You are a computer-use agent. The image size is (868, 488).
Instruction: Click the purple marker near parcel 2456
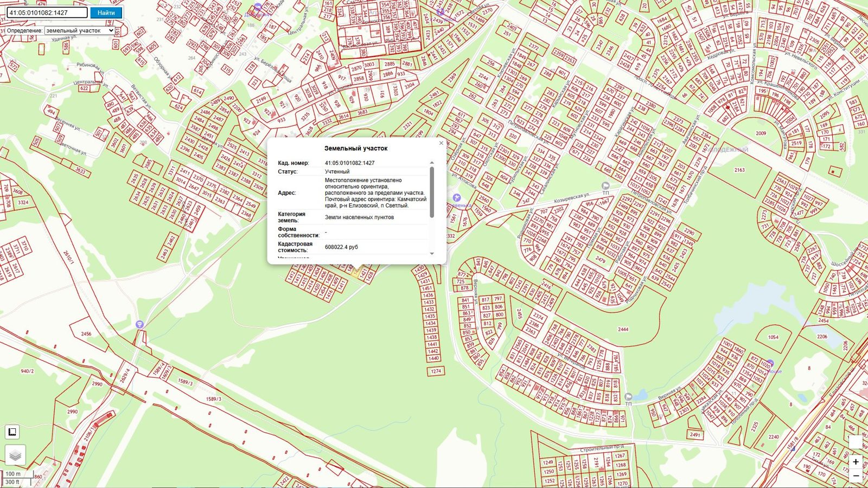click(x=139, y=324)
